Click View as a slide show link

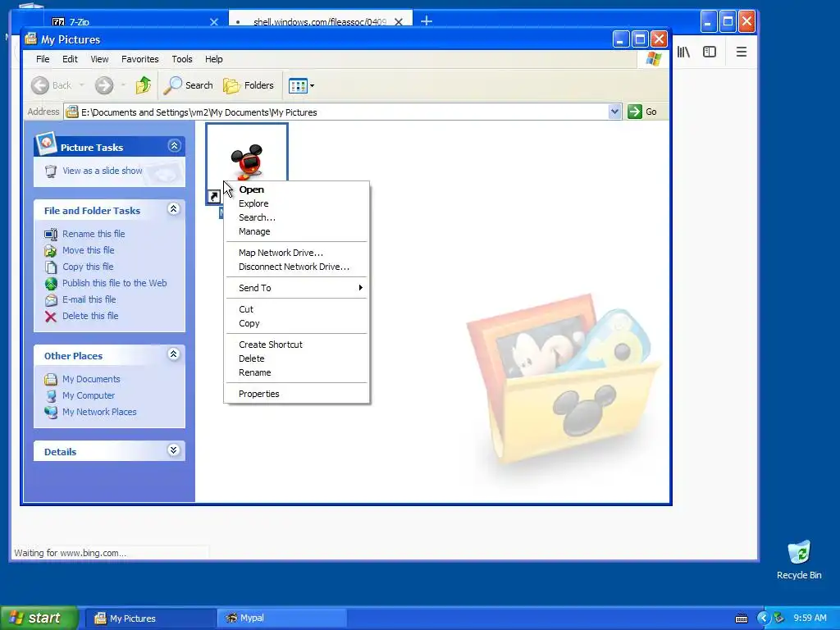[x=103, y=171]
